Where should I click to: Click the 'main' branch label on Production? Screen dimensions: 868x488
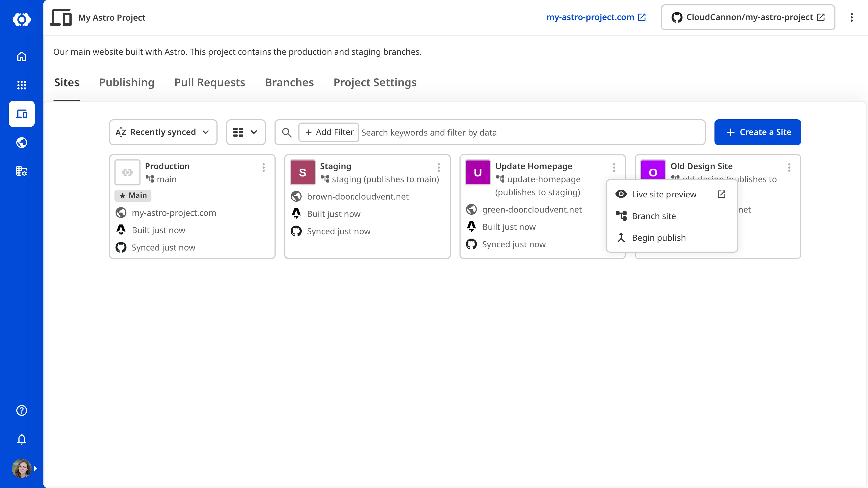click(167, 179)
